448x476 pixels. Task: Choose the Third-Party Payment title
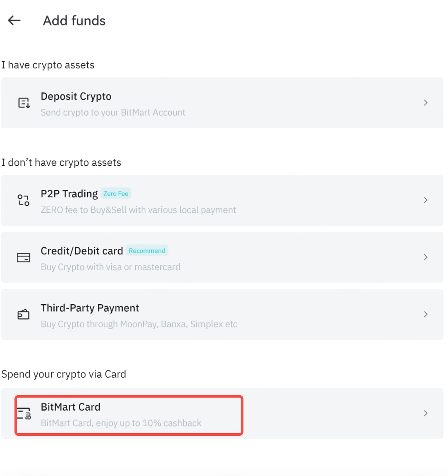click(90, 308)
